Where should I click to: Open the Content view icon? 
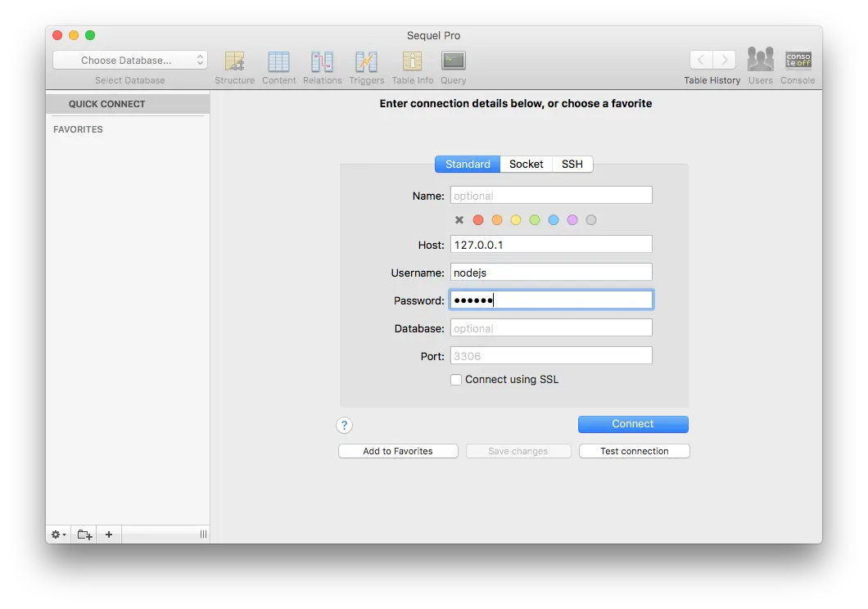coord(278,61)
